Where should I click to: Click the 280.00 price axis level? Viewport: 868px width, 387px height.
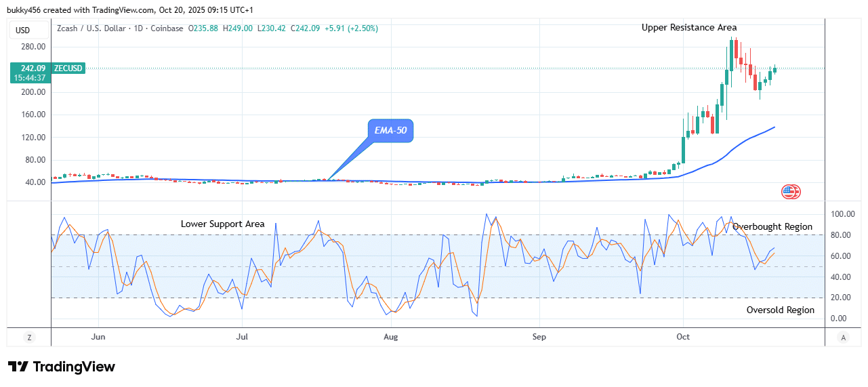[x=33, y=47]
